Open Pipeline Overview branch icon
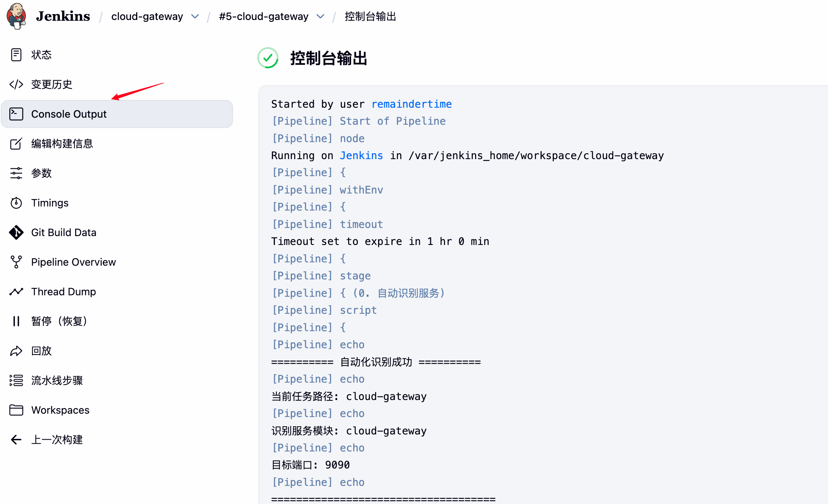The width and height of the screenshot is (828, 504). (x=16, y=262)
